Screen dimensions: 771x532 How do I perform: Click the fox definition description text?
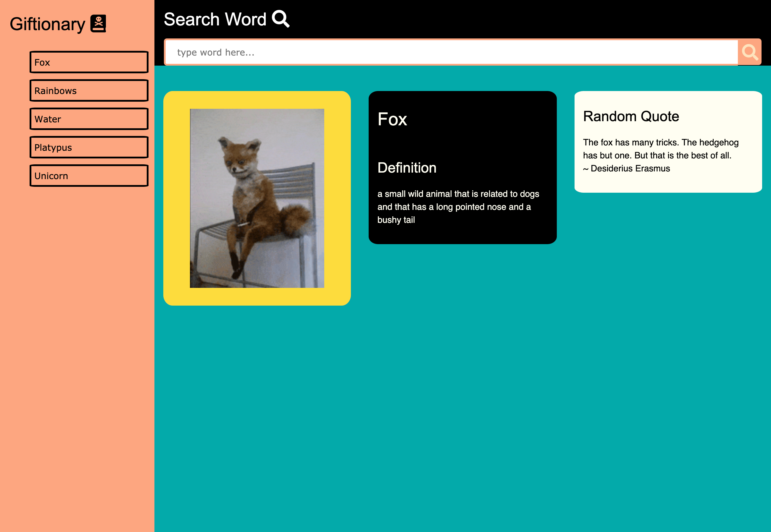coord(458,207)
